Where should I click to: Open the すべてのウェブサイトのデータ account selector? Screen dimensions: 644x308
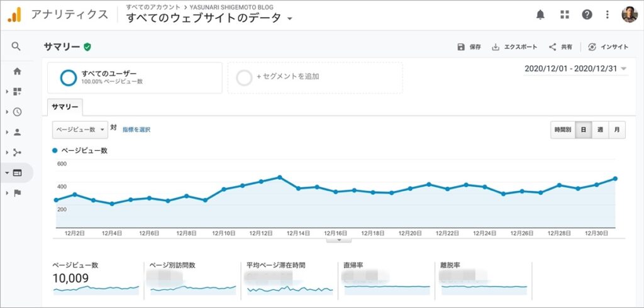coord(209,18)
